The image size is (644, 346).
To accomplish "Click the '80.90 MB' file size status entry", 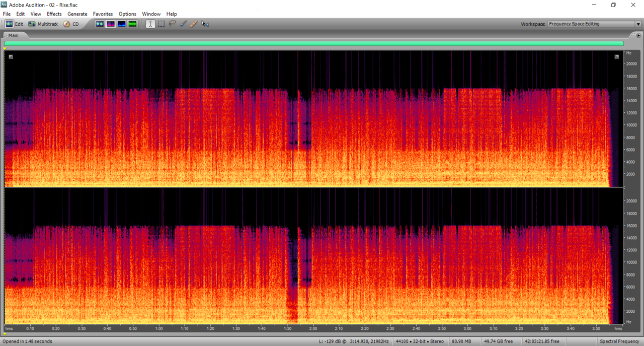I will tap(462, 341).
